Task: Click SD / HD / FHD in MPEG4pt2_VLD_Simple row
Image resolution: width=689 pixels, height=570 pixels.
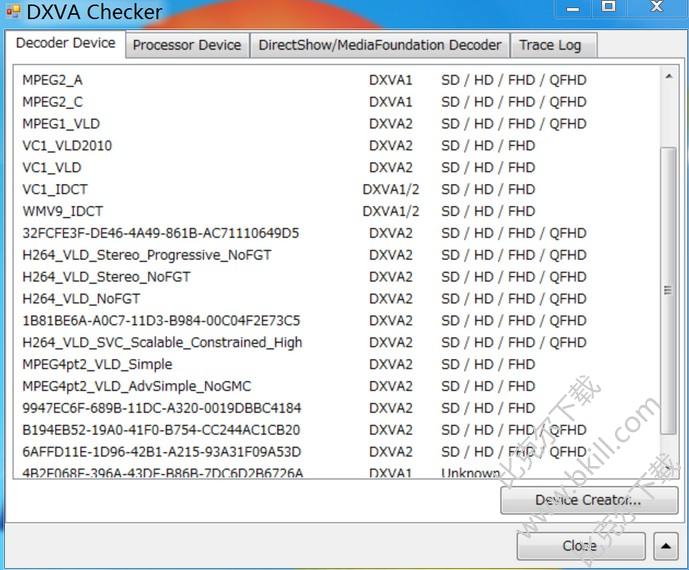Action: pyautogui.click(x=488, y=364)
